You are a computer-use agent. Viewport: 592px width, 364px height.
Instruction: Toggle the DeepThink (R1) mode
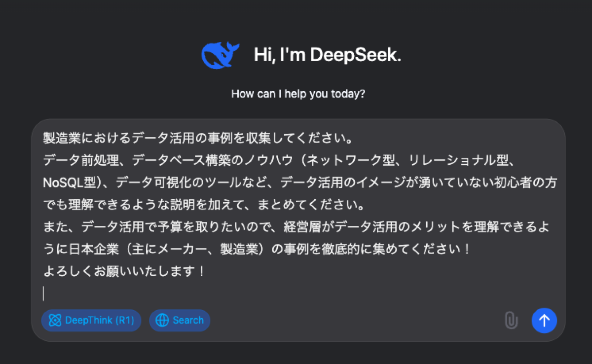tap(92, 321)
